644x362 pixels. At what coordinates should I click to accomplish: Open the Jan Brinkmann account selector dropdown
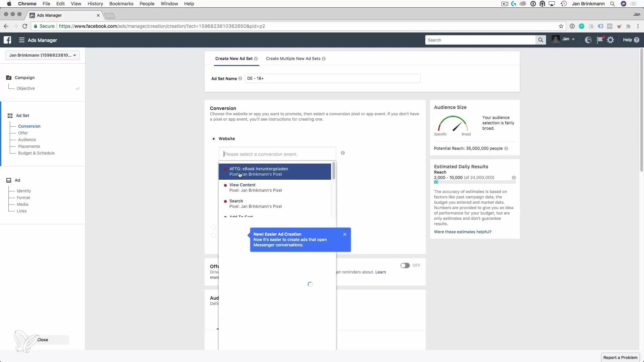tap(43, 55)
